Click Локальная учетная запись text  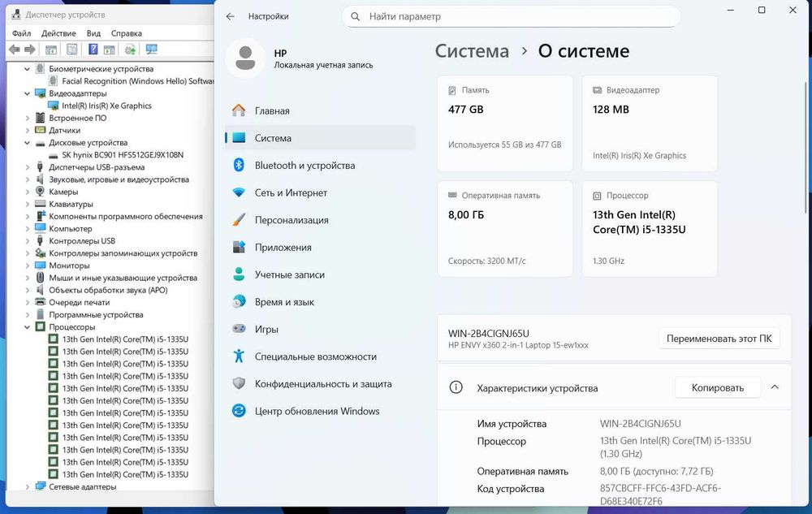pyautogui.click(x=323, y=65)
